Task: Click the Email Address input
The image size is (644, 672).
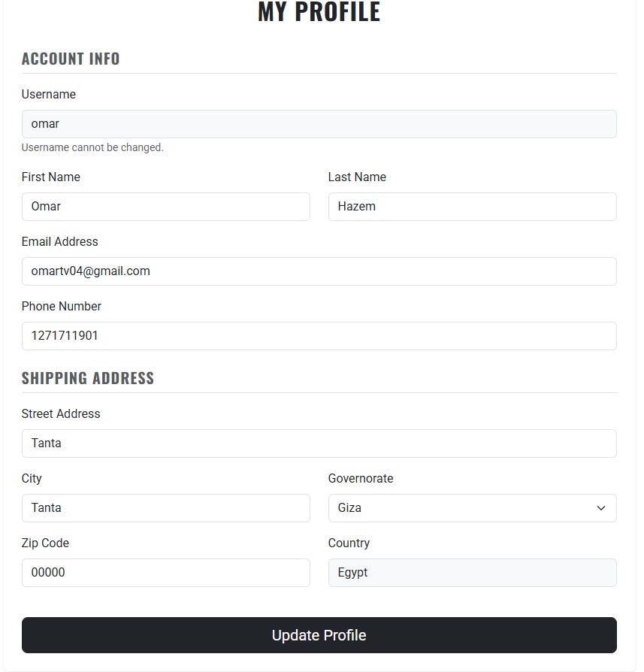Action: [x=319, y=271]
